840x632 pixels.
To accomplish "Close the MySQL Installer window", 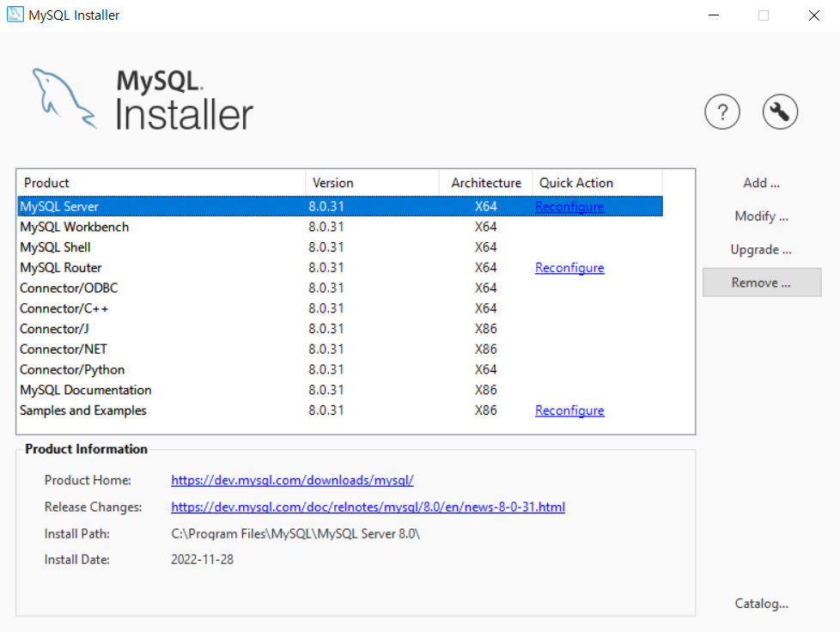I will pyautogui.click(x=813, y=15).
